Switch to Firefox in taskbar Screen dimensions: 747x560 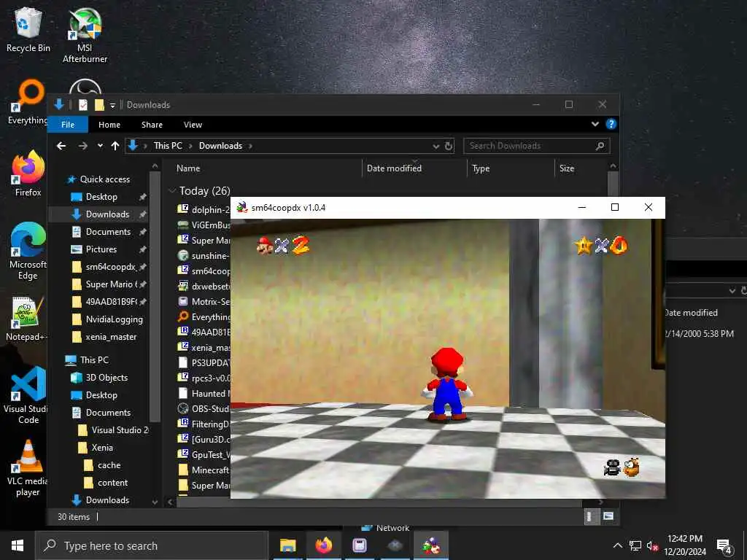(324, 545)
